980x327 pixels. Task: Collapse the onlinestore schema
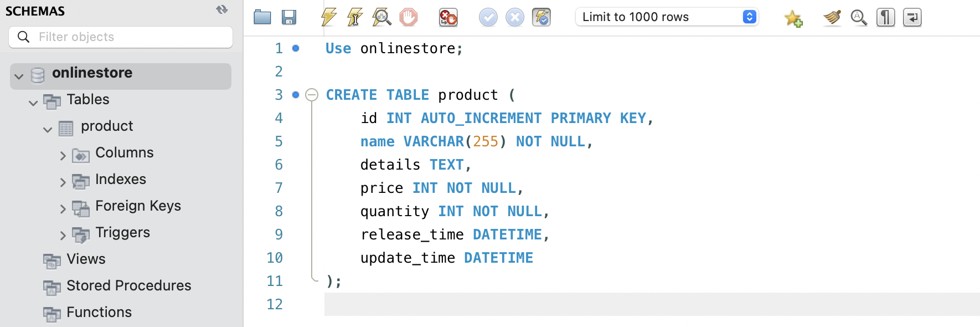(19, 76)
